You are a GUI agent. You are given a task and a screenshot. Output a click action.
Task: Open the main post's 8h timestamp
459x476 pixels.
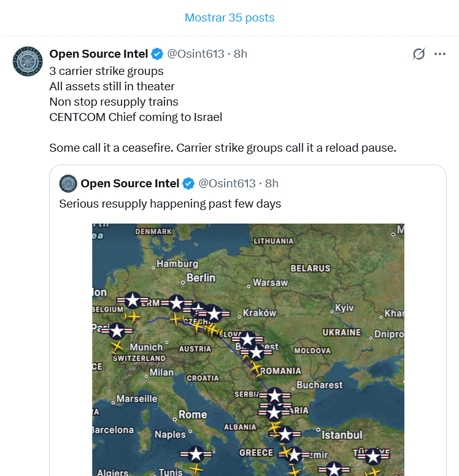(240, 54)
